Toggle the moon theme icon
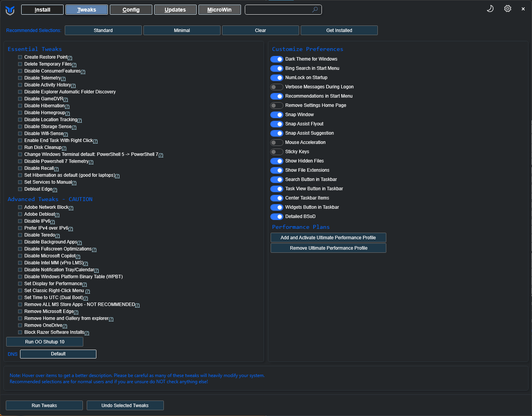The image size is (532, 416). pos(490,8)
